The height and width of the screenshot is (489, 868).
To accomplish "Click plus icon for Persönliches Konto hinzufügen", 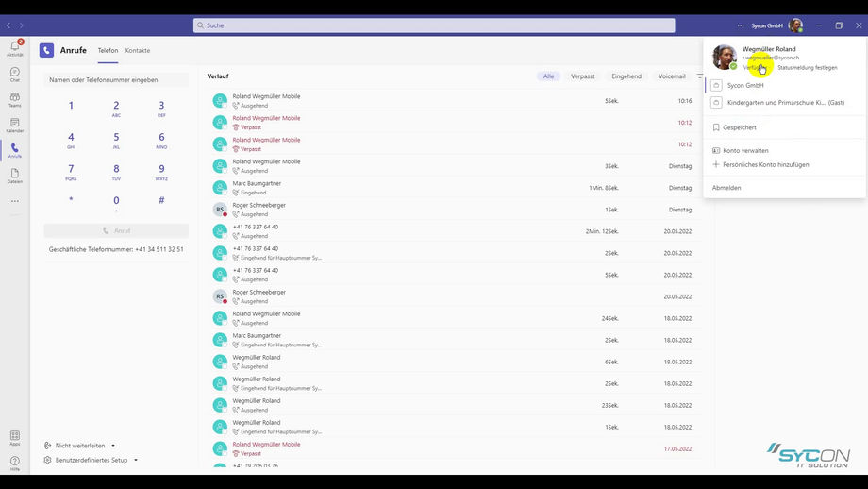I will pos(716,164).
